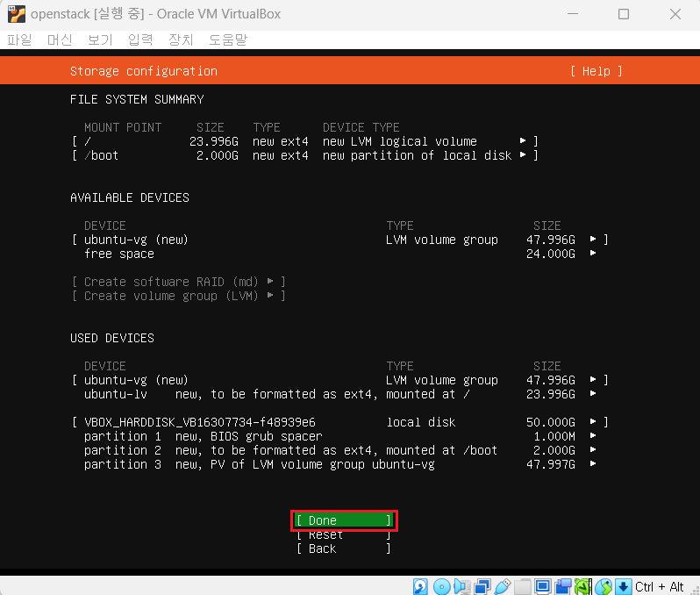The width and height of the screenshot is (700, 595).
Task: Click the recording status icon
Action: point(563,586)
